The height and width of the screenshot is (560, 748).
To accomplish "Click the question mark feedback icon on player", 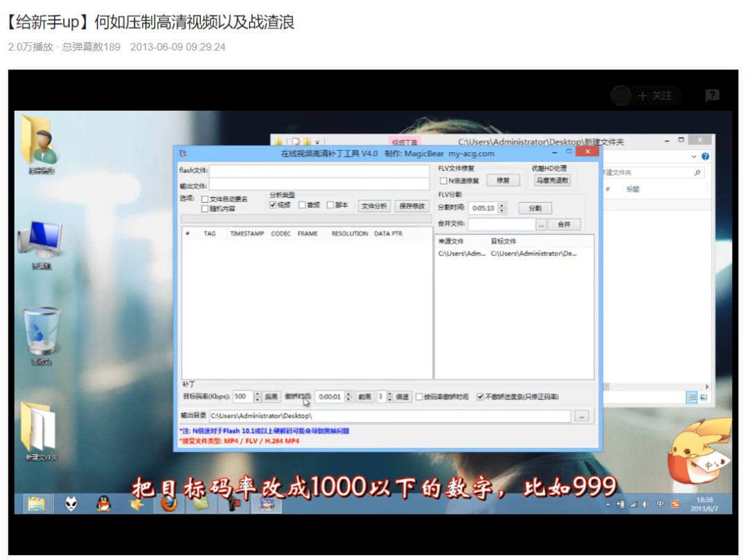I will (x=712, y=96).
